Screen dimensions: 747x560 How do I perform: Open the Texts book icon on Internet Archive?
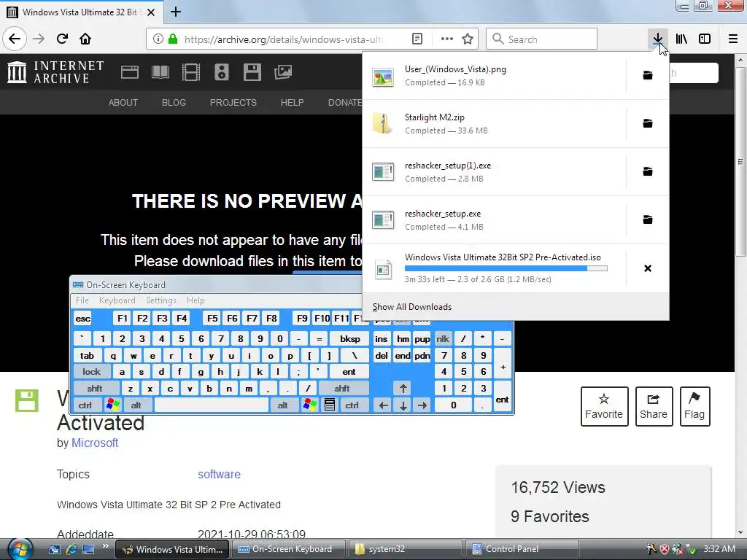[160, 72]
